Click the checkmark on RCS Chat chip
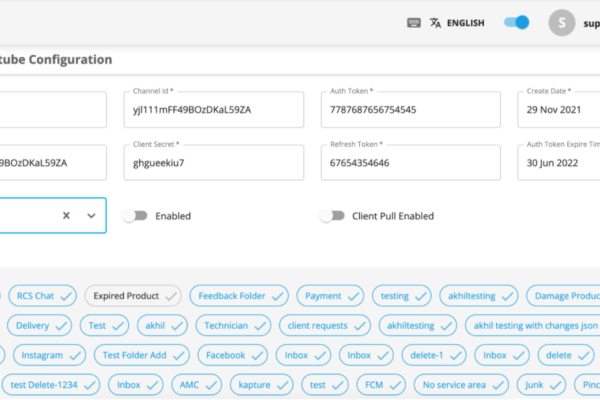600x400 pixels. (66, 296)
